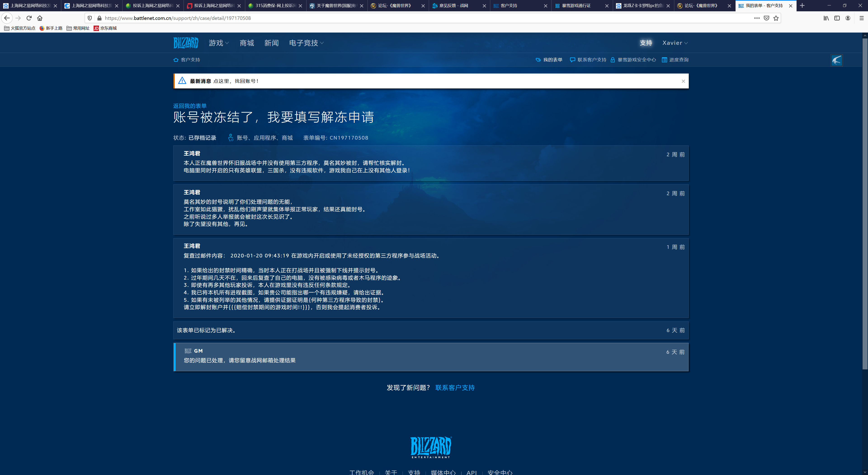Click 联系客户支持 link below the ticket
The image size is (868, 475).
[x=455, y=387]
